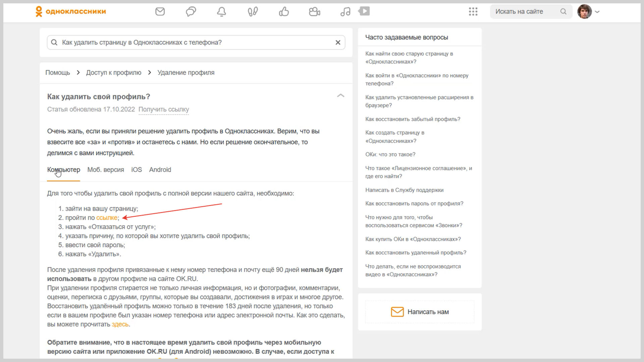Click text 'Статья обновлена 17.10.2022'
644x362 pixels.
click(91, 109)
